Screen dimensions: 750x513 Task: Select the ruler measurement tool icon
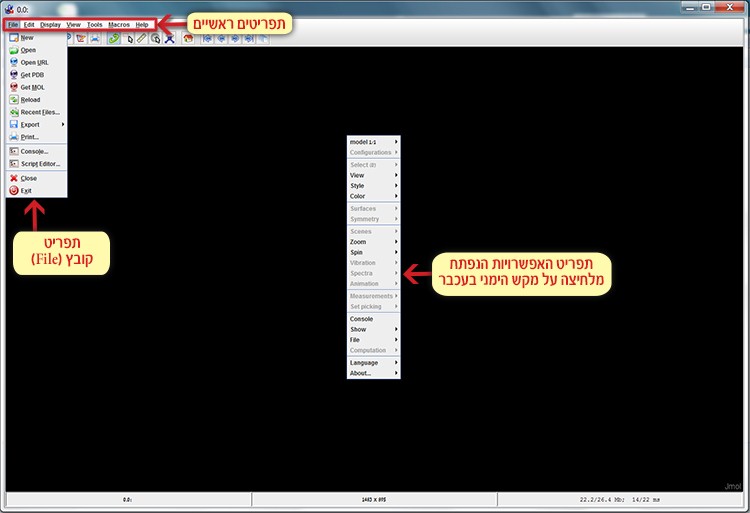[x=141, y=38]
